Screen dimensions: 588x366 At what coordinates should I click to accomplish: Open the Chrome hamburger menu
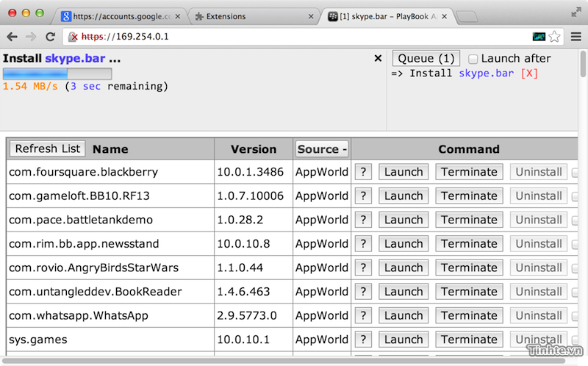click(576, 36)
